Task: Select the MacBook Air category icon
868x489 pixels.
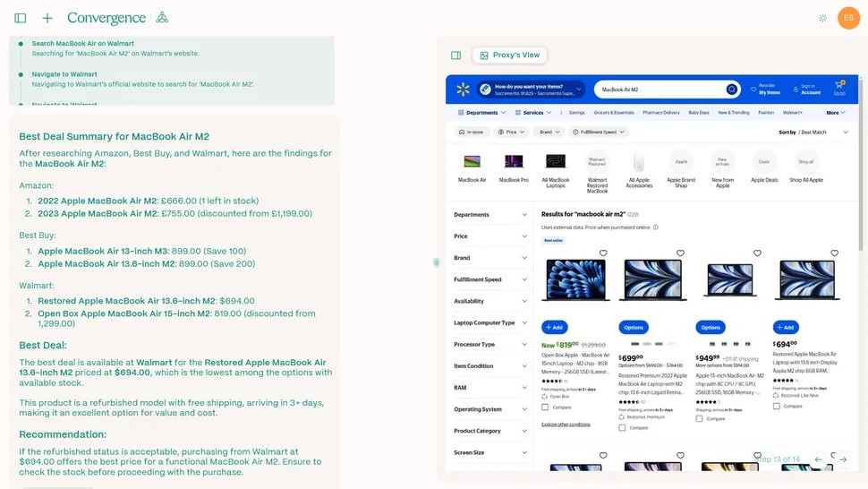Action: click(x=472, y=162)
